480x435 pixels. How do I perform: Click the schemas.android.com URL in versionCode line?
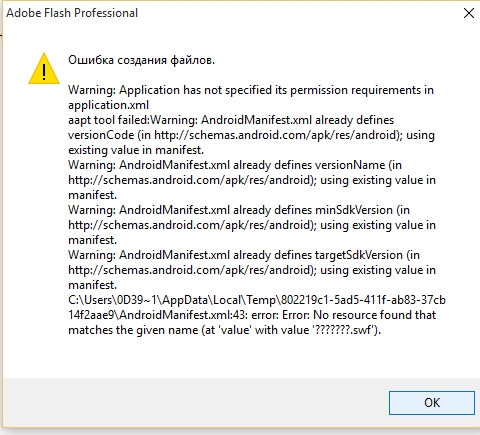tap(276, 135)
